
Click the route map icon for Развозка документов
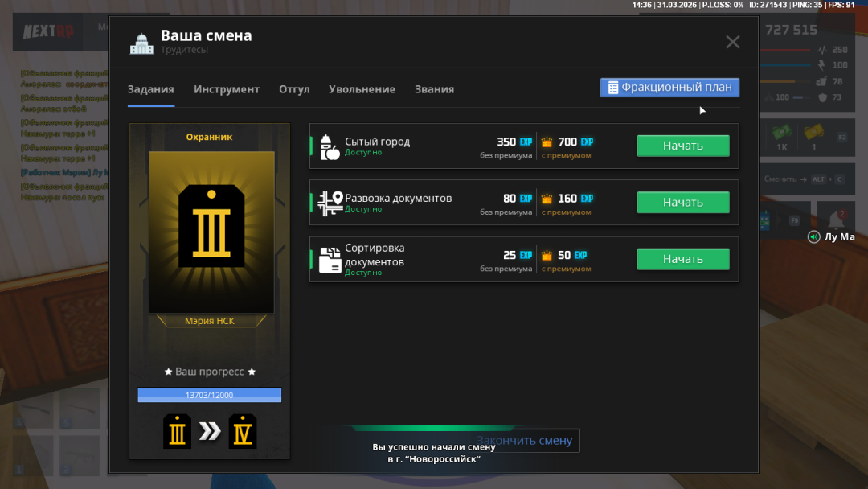[x=330, y=203]
